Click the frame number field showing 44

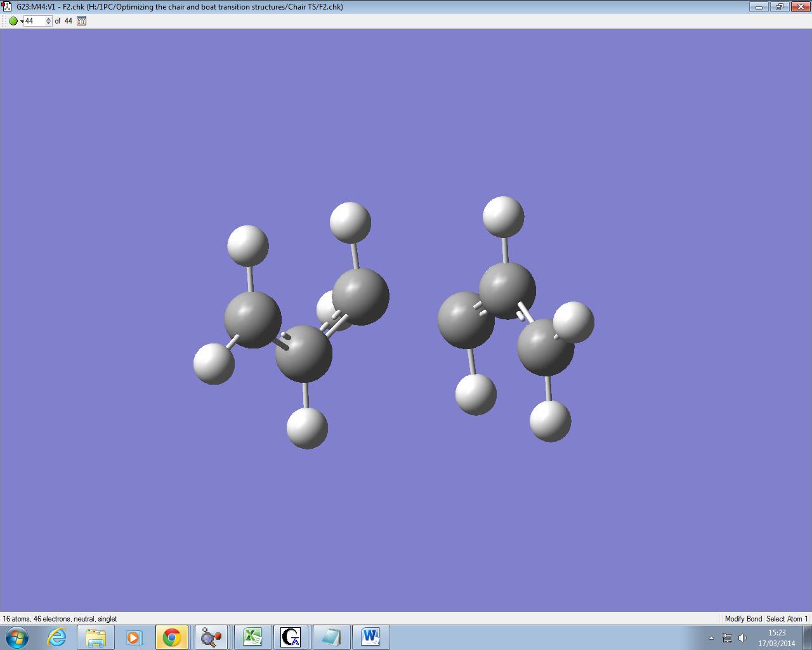34,21
